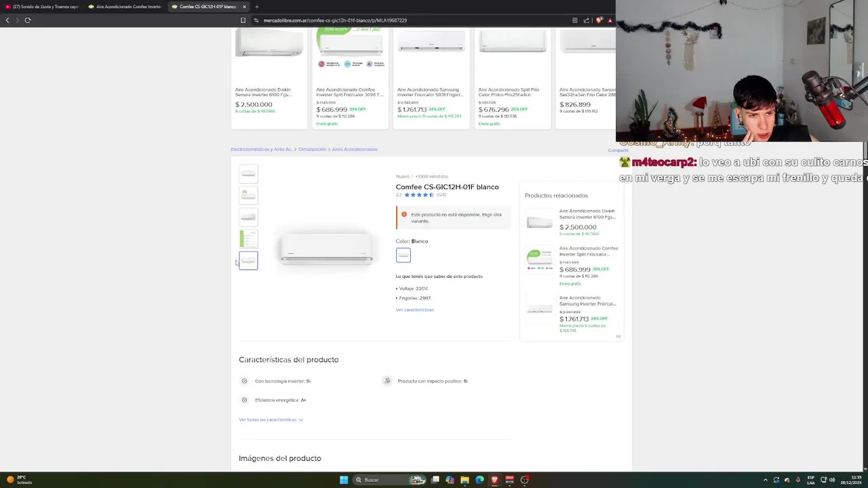868x488 pixels.
Task: Open the star rating reviews
Action: pyautogui.click(x=419, y=195)
